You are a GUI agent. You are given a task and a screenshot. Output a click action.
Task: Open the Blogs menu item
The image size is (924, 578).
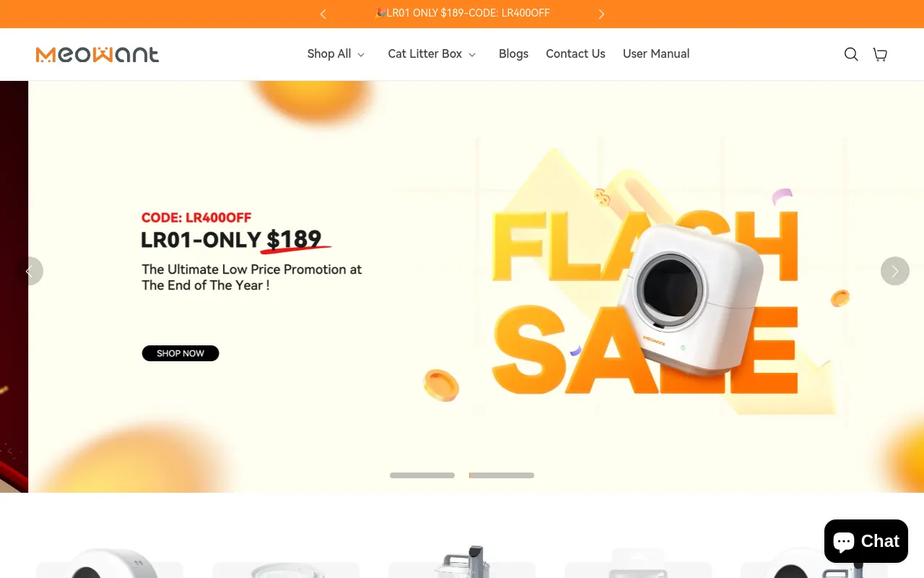coord(513,54)
